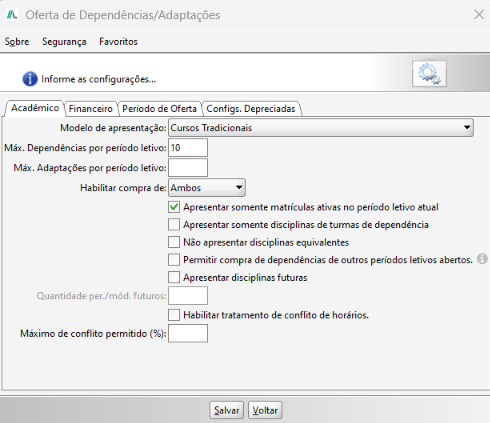This screenshot has width=490, height=423.
Task: Switch to the Período de Oferta tab
Action: tap(159, 109)
